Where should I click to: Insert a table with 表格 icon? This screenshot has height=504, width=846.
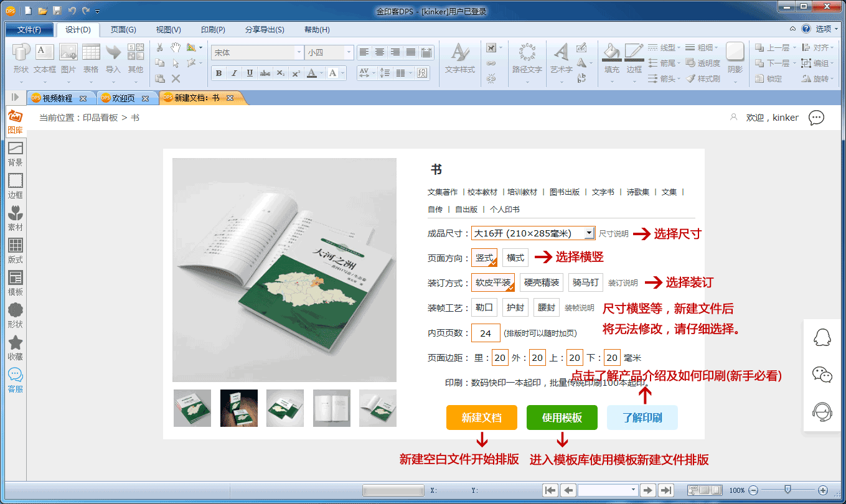[x=91, y=58]
